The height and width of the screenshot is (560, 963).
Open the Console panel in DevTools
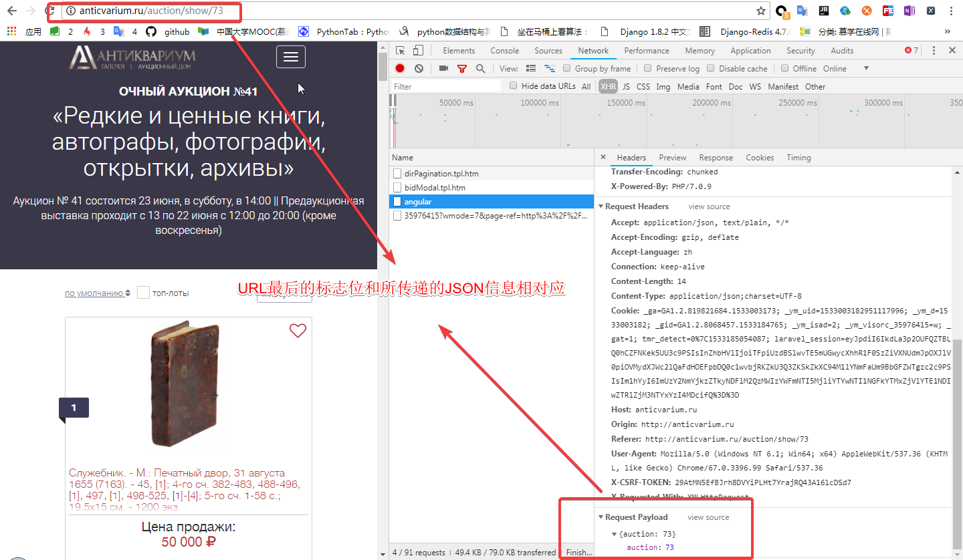[504, 50]
